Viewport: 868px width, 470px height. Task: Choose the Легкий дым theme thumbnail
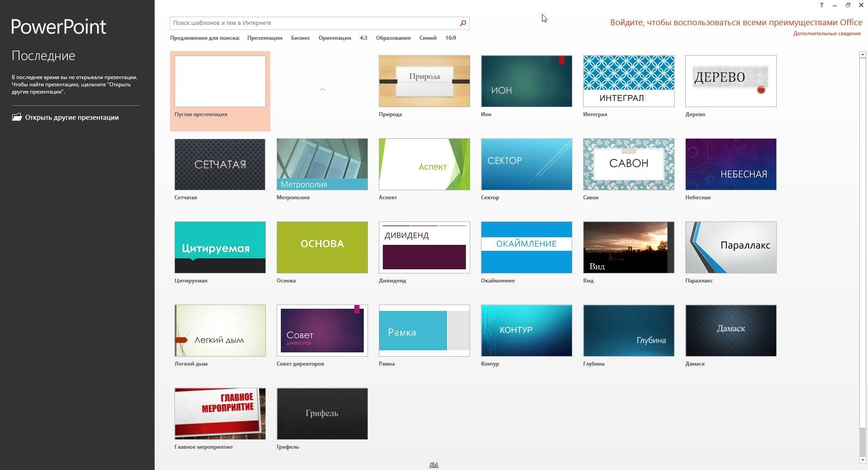[x=220, y=331]
